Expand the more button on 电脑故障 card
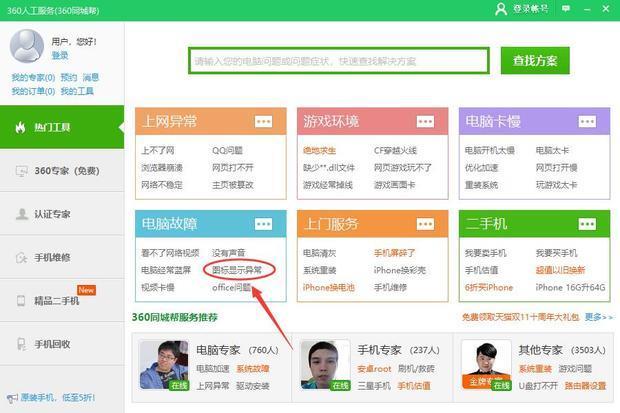Viewport: 620px width, 413px height. (264, 224)
